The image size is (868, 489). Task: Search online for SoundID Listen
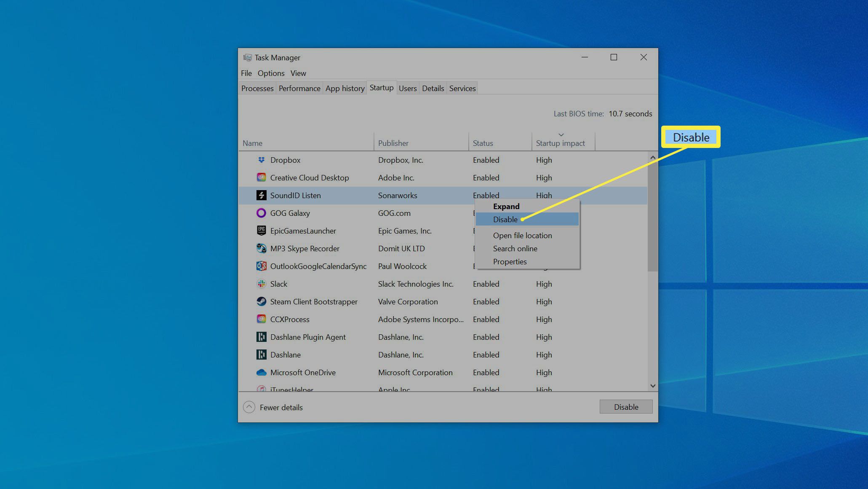(515, 248)
